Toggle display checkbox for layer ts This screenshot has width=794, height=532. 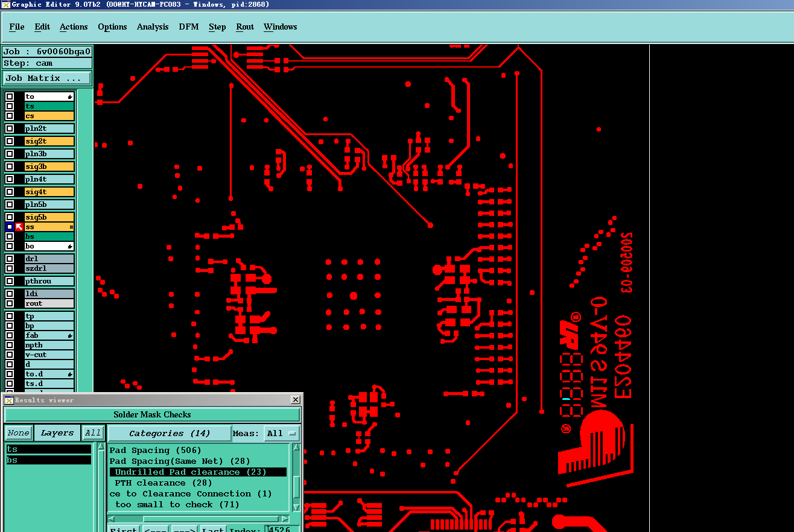pyautogui.click(x=10, y=106)
